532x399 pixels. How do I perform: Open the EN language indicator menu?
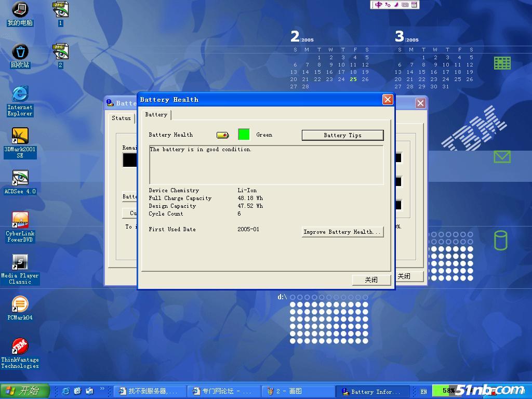coord(424,391)
